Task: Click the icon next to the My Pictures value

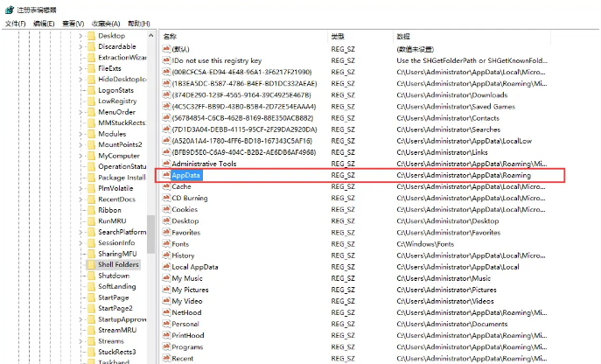Action: pyautogui.click(x=165, y=290)
